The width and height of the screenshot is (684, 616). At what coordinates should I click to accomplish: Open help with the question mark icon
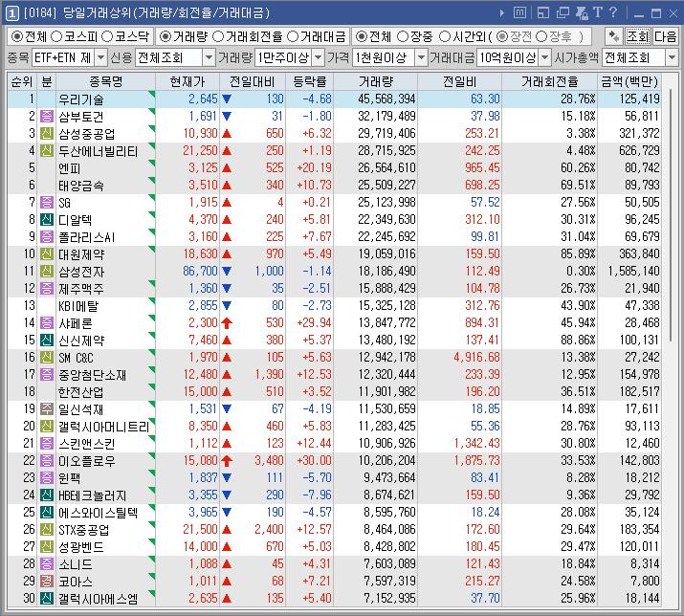(x=613, y=12)
